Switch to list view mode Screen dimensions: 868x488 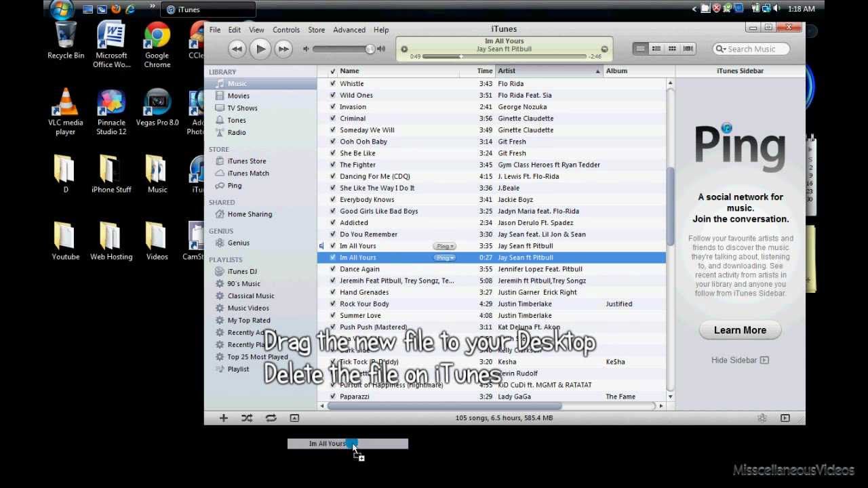[x=640, y=49]
